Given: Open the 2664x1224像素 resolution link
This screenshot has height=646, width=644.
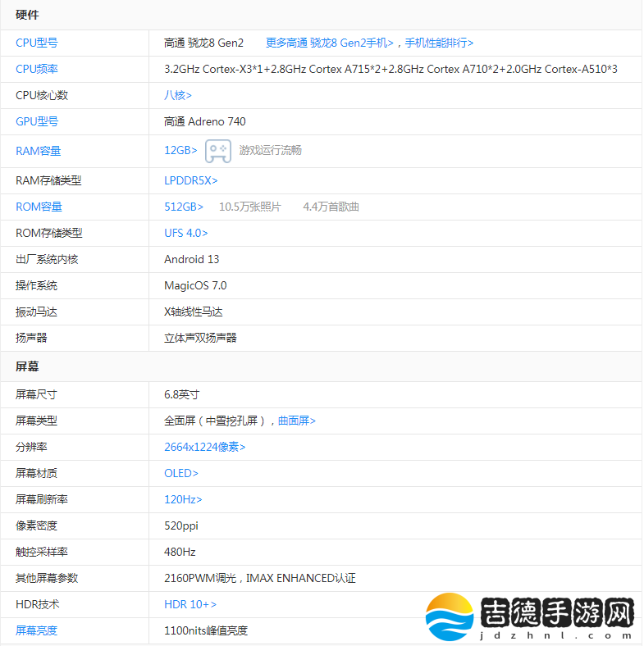Looking at the screenshot, I should pos(205,447).
